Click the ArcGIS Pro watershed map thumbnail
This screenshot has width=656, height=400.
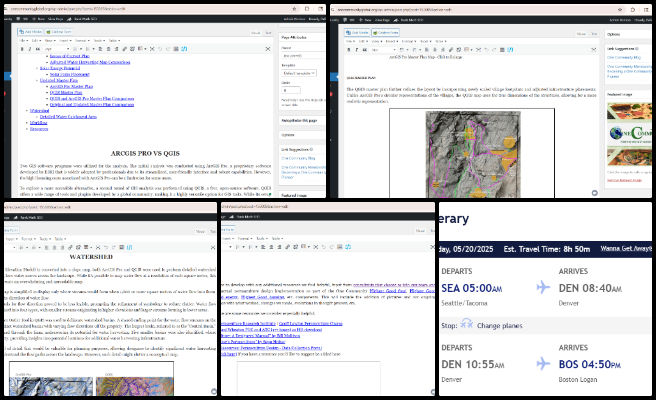[x=51, y=386]
